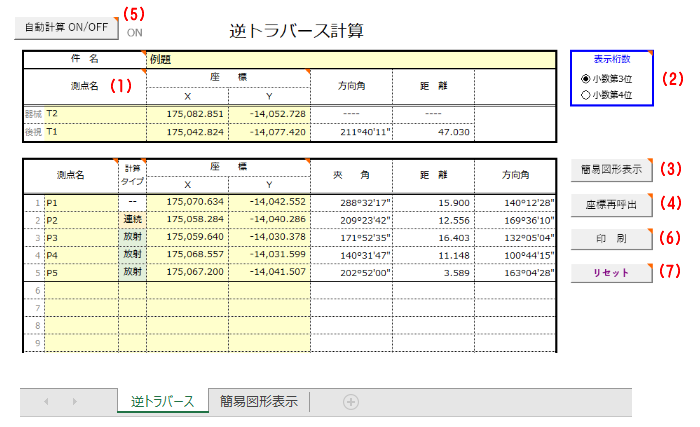The image size is (700, 427).
Task: Click the 件名 field containing 例題
Action: coord(350,59)
